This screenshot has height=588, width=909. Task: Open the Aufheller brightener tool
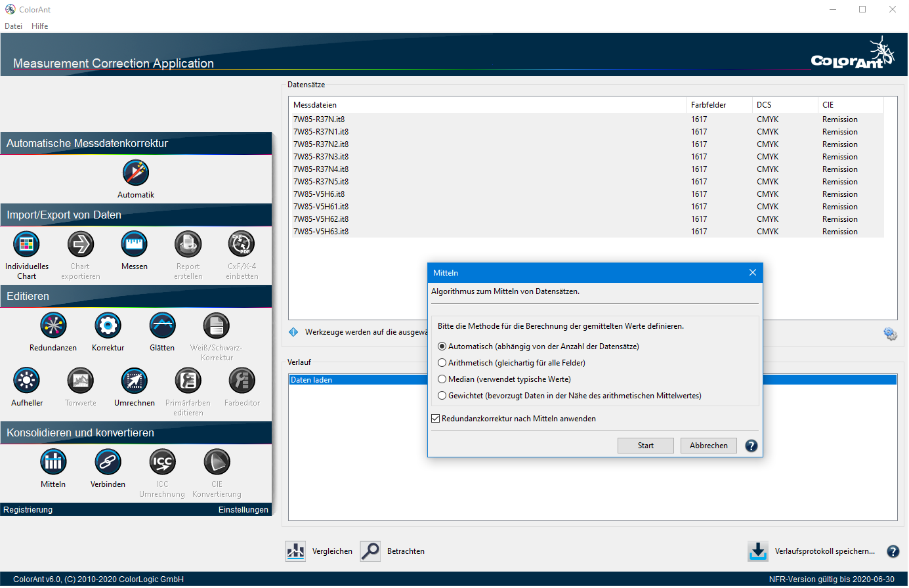click(x=27, y=381)
